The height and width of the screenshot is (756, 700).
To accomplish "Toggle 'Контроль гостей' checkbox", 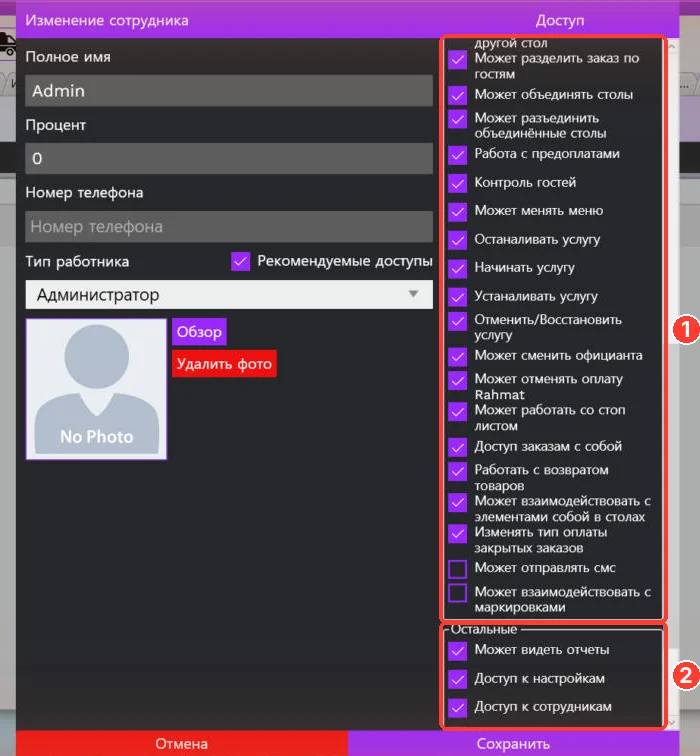I will point(457,183).
